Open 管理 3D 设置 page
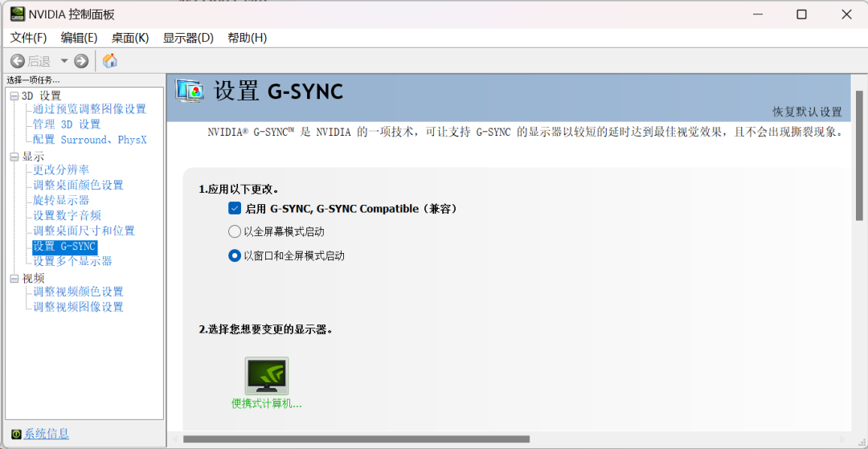The width and height of the screenshot is (868, 449). [67, 124]
